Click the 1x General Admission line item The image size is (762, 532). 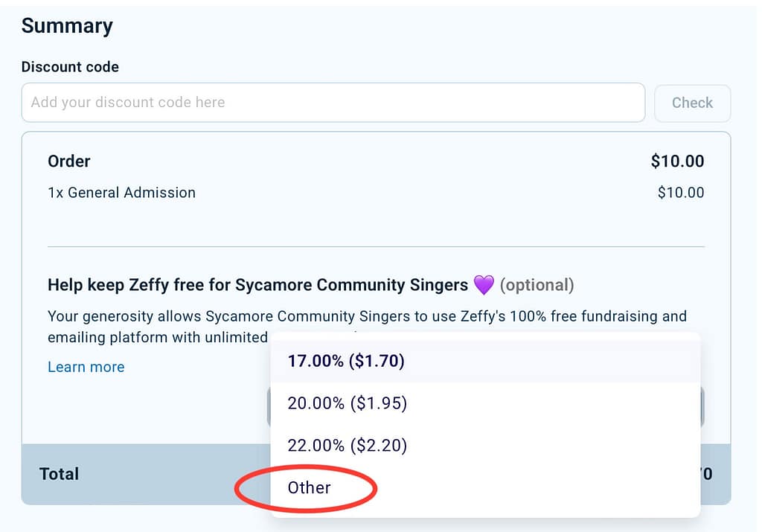(121, 193)
